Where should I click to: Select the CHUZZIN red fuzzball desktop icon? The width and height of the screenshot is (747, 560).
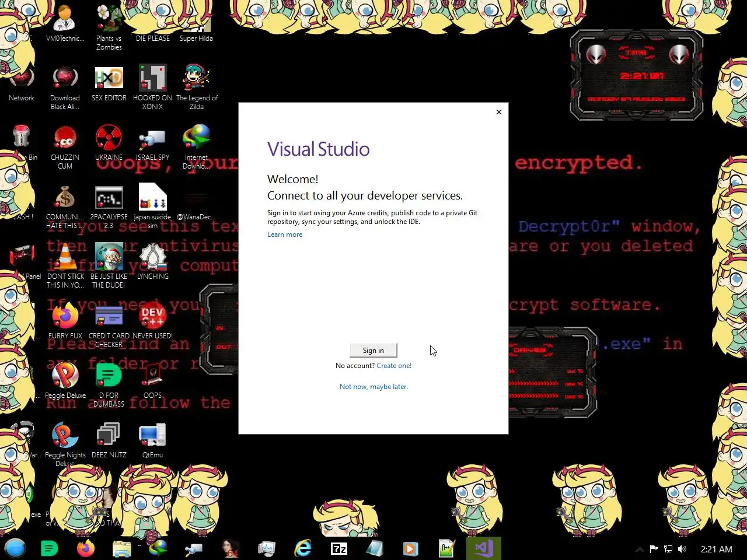click(x=65, y=147)
